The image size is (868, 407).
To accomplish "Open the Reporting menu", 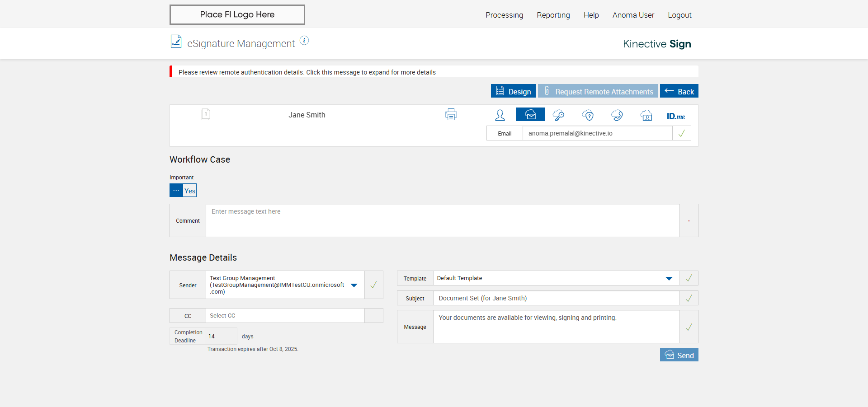I will 553,15.
